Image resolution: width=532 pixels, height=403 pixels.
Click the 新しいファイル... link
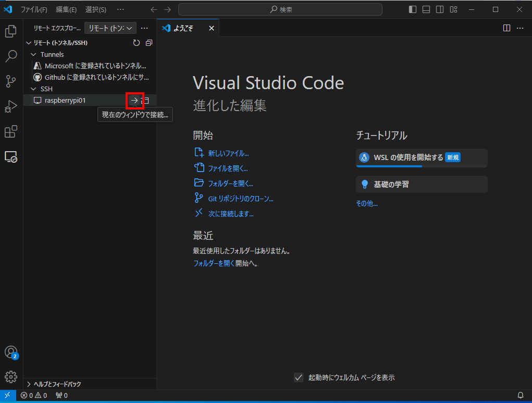pyautogui.click(x=228, y=153)
